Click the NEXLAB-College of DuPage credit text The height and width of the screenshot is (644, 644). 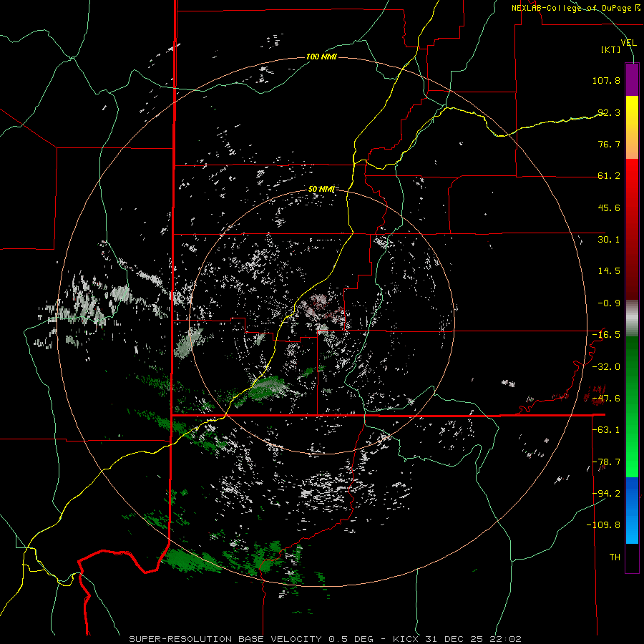(576, 8)
